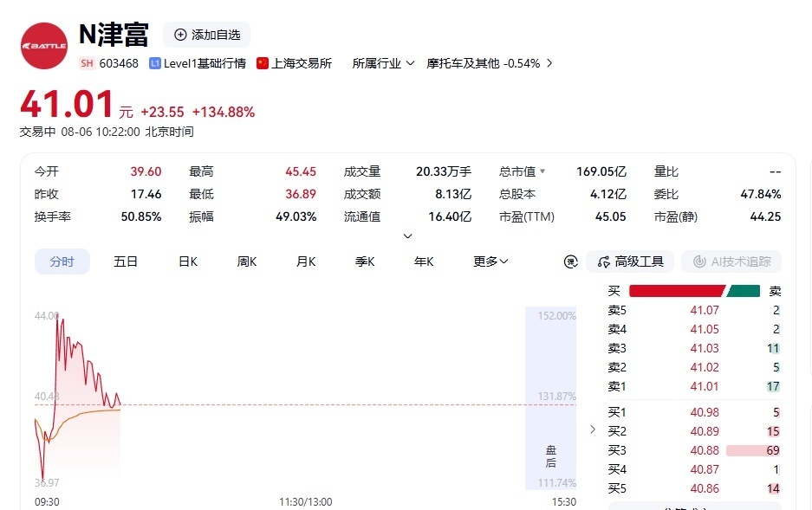The width and height of the screenshot is (812, 510).
Task: Click 最低 value 36.89
Action: coord(301,194)
